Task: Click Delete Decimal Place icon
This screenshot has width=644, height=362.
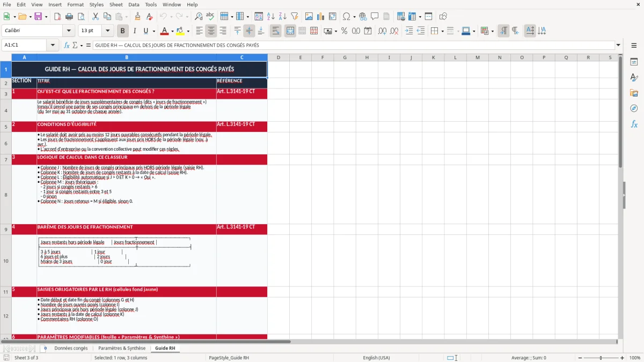Action: [x=394, y=31]
